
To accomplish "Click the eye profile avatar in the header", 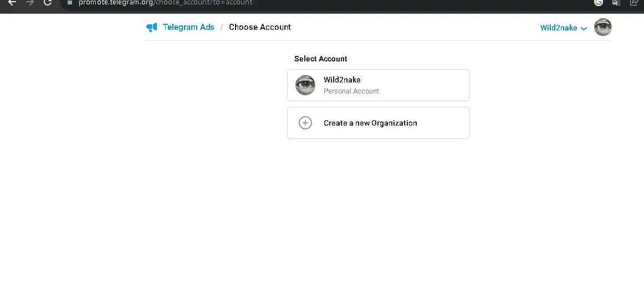I will (603, 27).
